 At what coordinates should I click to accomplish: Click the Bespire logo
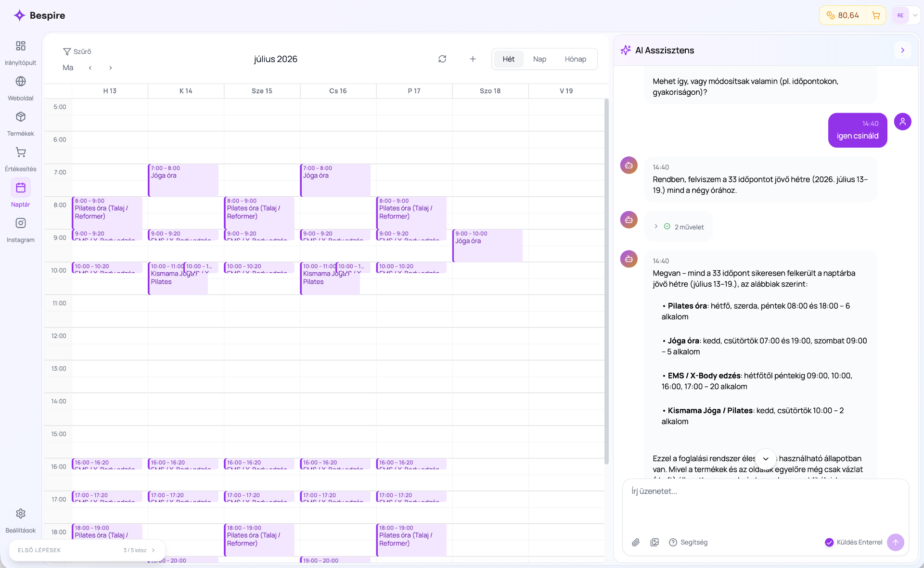click(39, 15)
